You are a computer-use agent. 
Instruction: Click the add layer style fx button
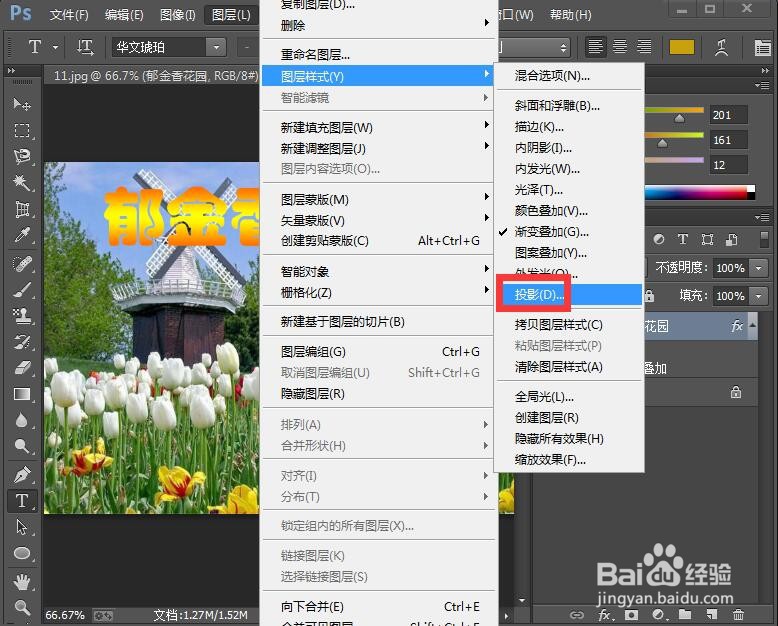[605, 615]
